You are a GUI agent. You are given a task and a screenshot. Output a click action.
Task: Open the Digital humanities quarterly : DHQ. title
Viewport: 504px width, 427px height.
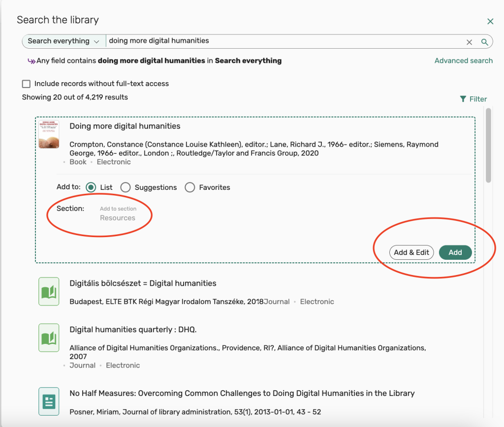pyautogui.click(x=133, y=330)
